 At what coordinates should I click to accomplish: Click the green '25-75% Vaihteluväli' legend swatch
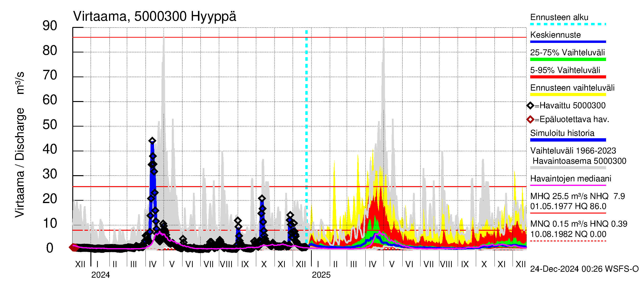[568, 59]
